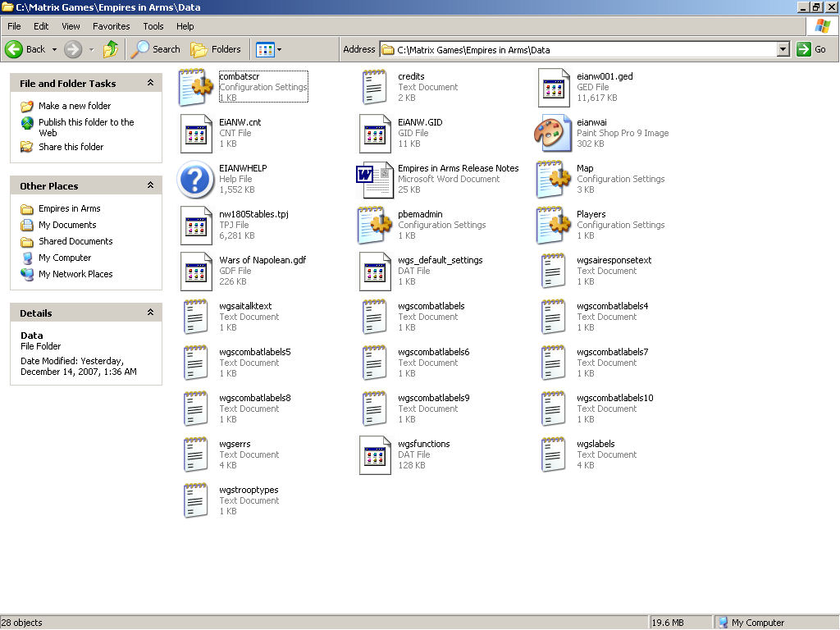Image resolution: width=840 pixels, height=630 pixels.
Task: Open the Search toolbar button
Action: [156, 49]
